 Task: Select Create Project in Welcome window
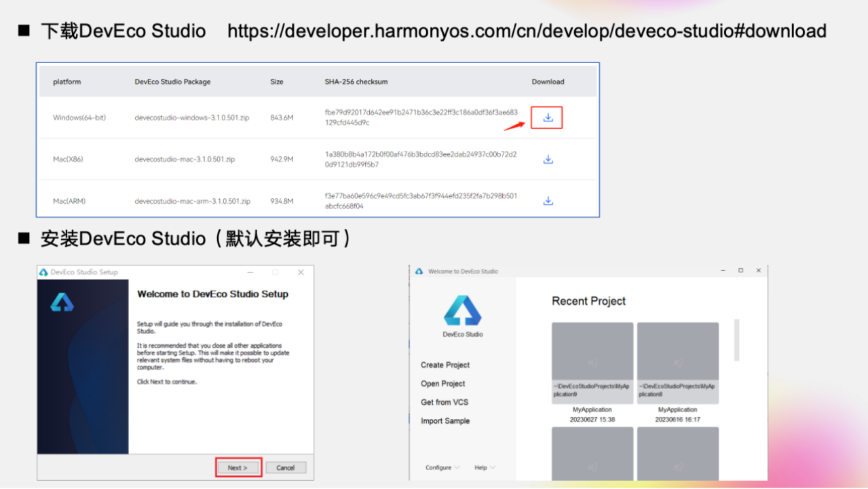pos(445,365)
